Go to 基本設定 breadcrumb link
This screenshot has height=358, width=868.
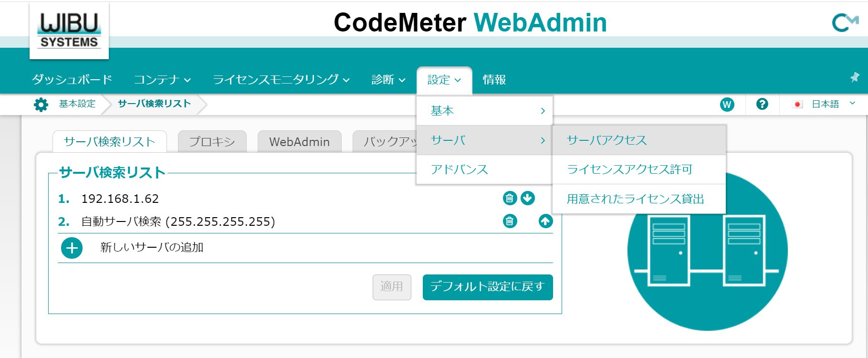pyautogui.click(x=77, y=104)
